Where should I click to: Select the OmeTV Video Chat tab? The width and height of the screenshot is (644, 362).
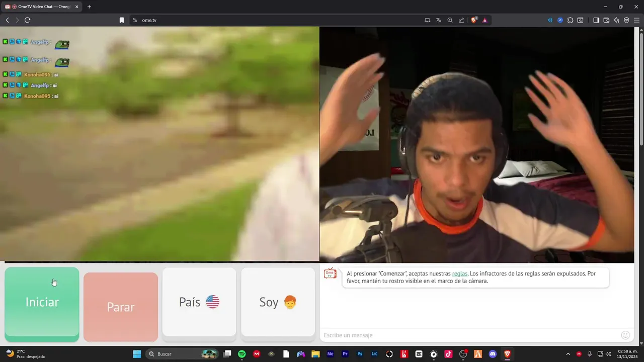pyautogui.click(x=41, y=7)
